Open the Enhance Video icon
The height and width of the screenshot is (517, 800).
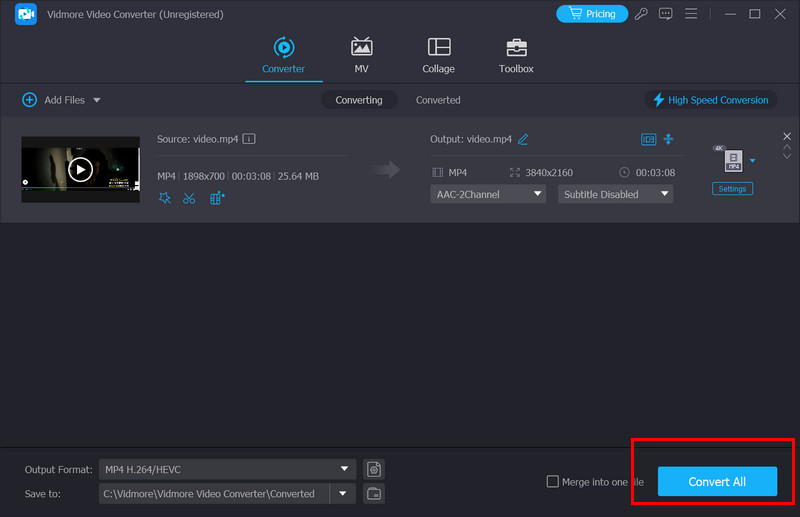pyautogui.click(x=217, y=198)
